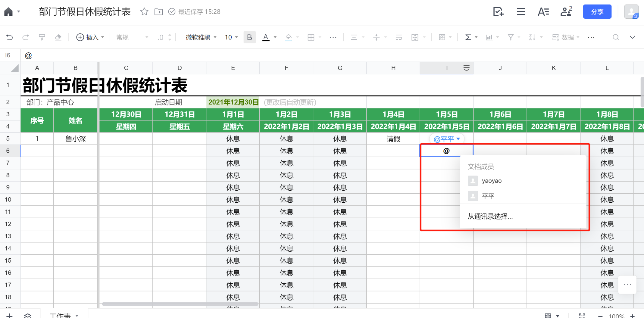The image size is (644, 318).
Task: Click the column I filter icon
Action: coord(466,68)
